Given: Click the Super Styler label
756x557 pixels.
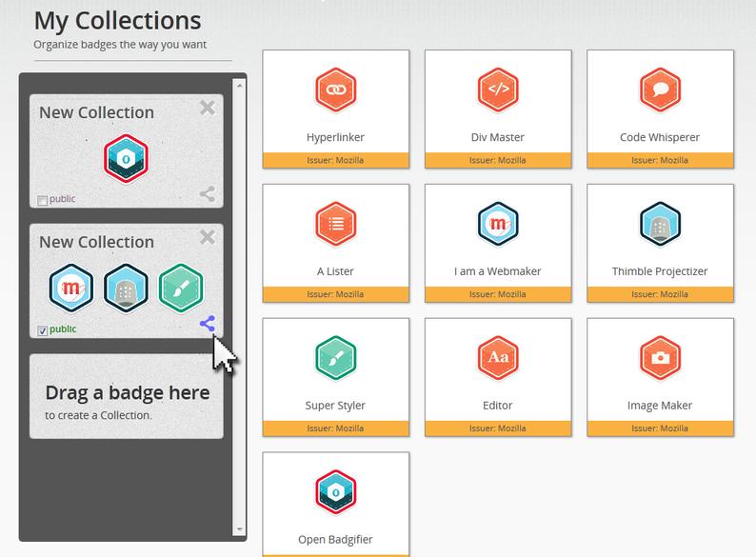Looking at the screenshot, I should [x=335, y=406].
